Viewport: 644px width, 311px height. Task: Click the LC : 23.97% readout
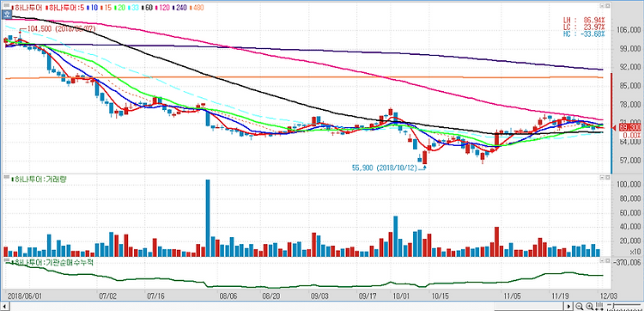[584, 27]
